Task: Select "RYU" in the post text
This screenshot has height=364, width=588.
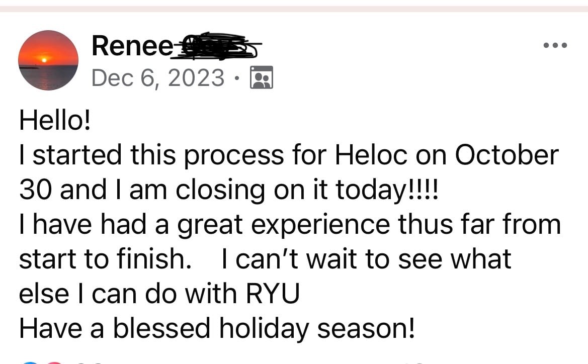Action: (273, 294)
